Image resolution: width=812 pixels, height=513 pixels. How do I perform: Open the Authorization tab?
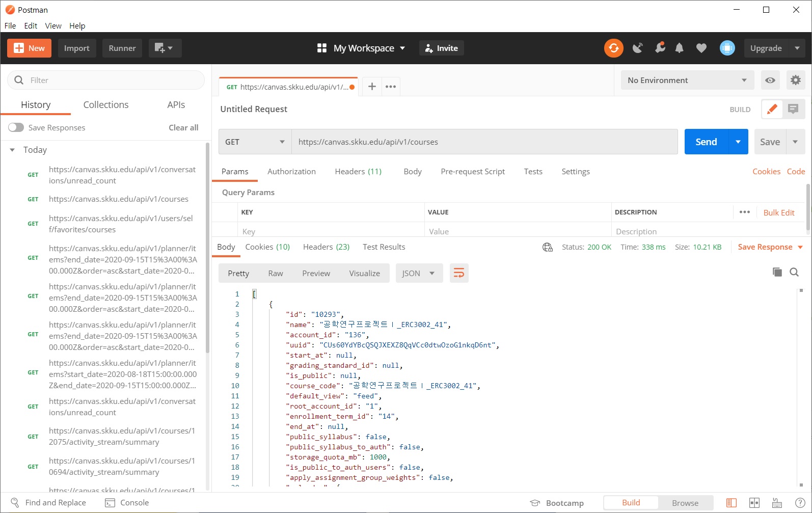(x=291, y=171)
